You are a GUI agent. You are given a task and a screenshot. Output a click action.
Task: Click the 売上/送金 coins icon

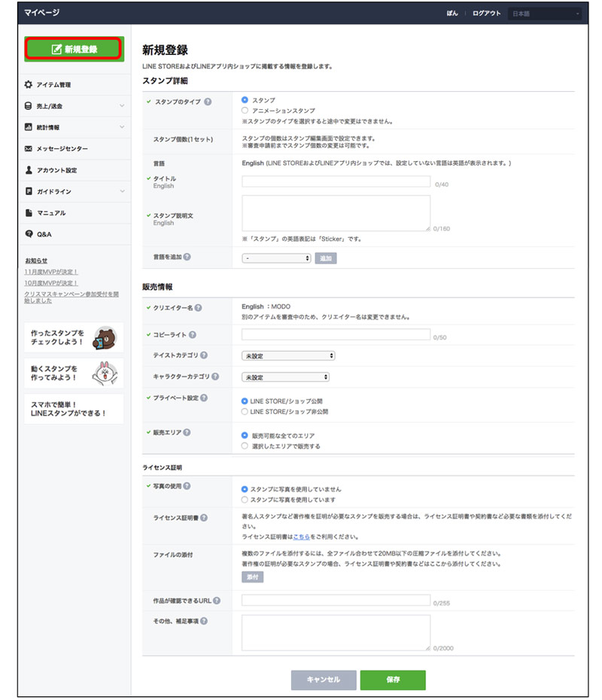28,105
